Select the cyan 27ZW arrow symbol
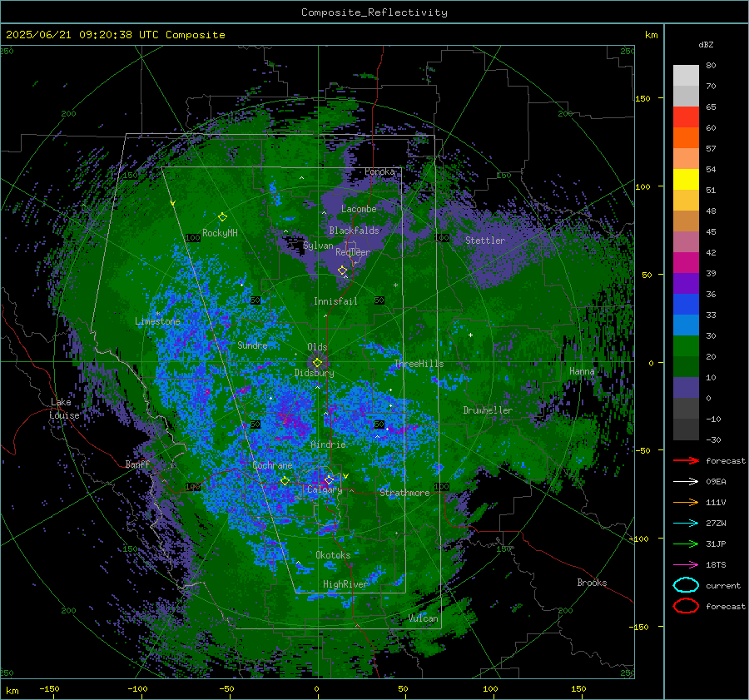This screenshot has height=700, width=749. pyautogui.click(x=686, y=524)
